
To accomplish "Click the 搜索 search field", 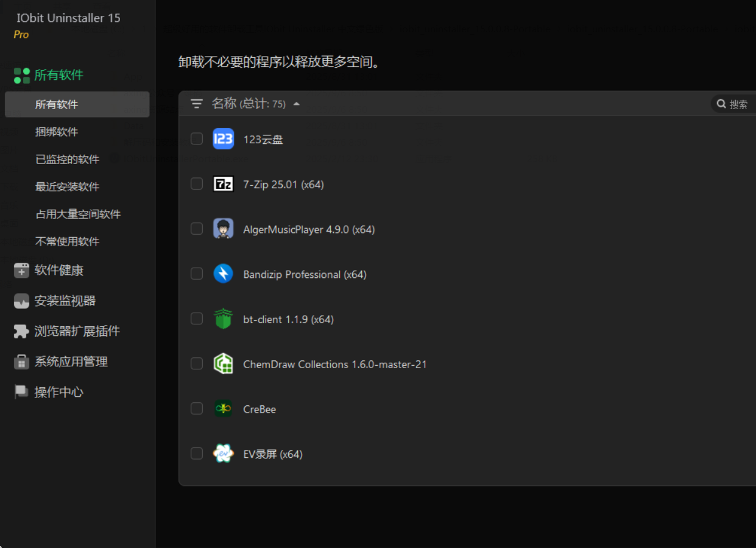I will click(x=733, y=104).
